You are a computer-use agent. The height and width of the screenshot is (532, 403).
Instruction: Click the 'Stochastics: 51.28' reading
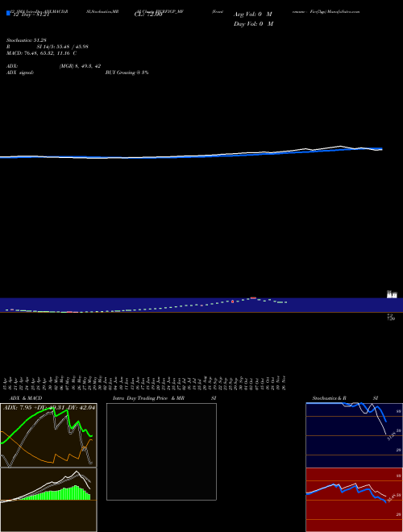27,40
